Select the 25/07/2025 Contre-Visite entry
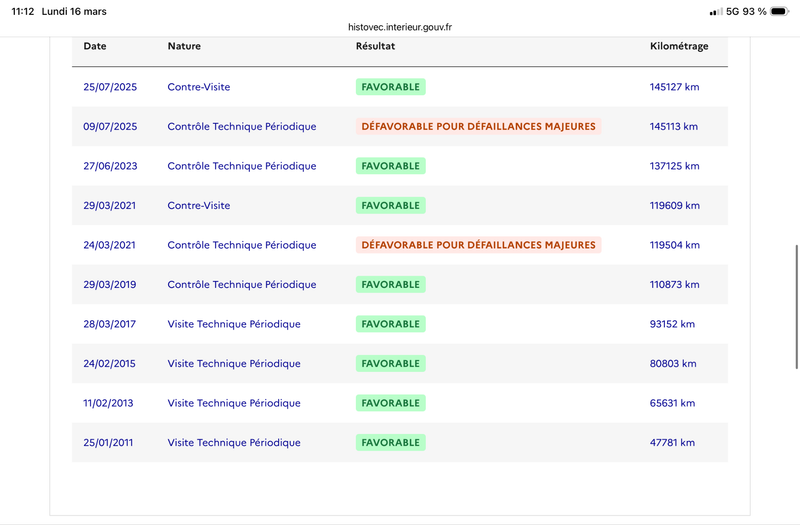This screenshot has height=525, width=800. 198,87
